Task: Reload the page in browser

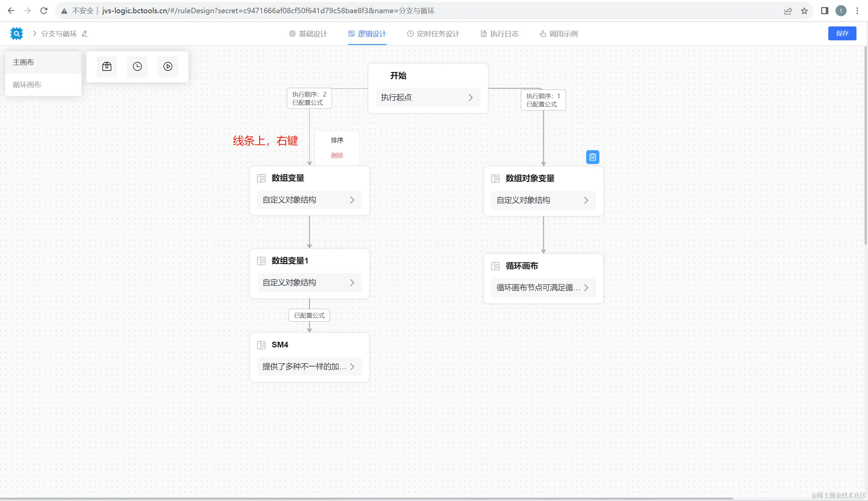Action: click(x=44, y=11)
